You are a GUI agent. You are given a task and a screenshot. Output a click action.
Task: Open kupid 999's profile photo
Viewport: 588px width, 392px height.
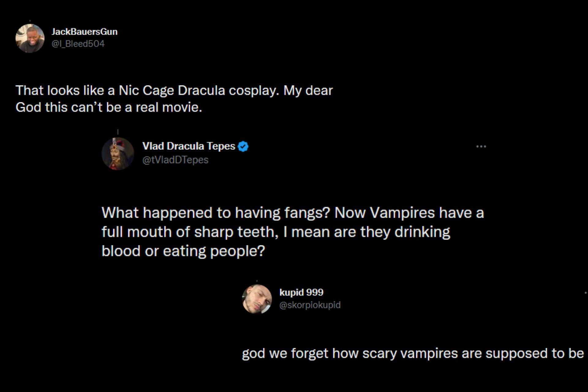coord(257,299)
